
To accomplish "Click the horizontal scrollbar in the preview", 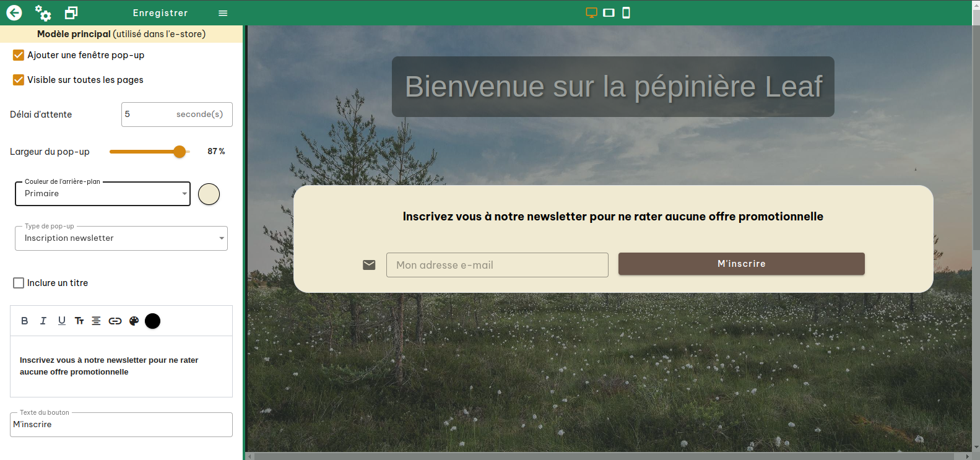I will pos(604,456).
